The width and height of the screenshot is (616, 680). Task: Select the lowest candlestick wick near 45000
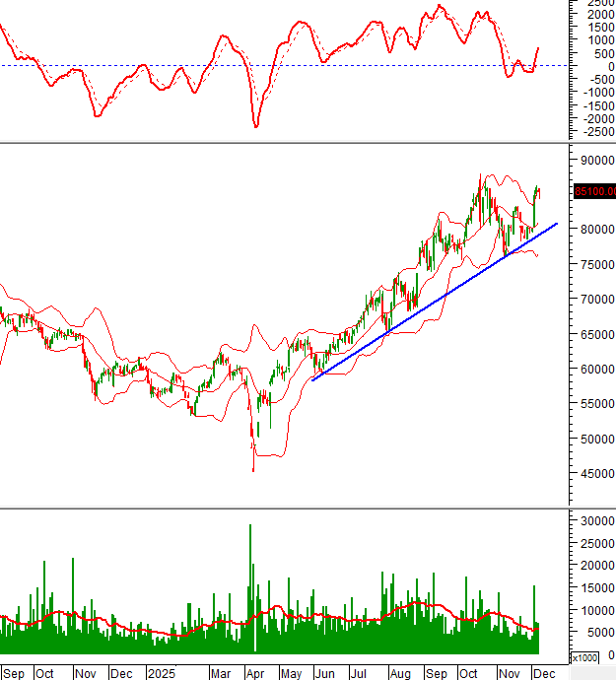(x=253, y=465)
